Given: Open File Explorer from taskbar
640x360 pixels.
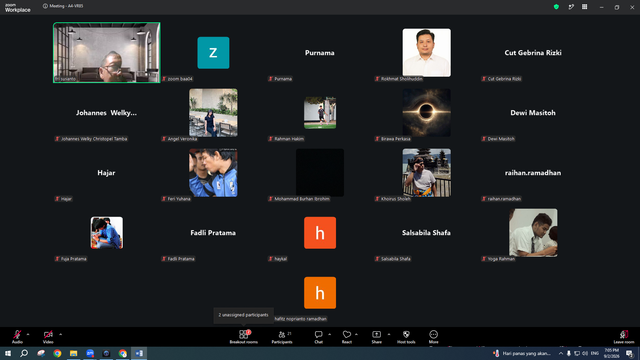Looking at the screenshot, I should click(x=73, y=353).
